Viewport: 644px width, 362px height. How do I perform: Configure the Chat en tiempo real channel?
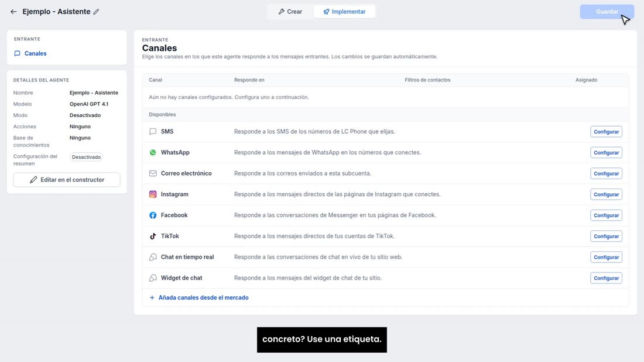(x=606, y=257)
